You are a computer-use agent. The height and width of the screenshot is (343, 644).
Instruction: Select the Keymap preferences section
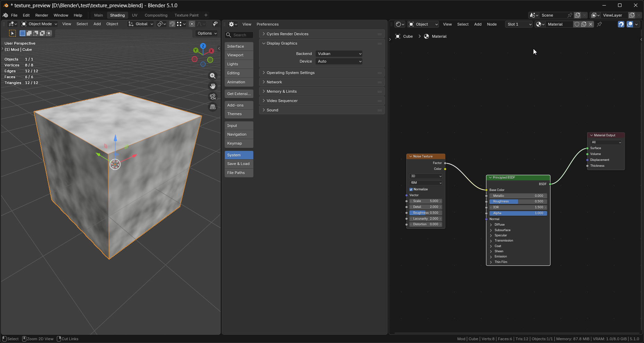pyautogui.click(x=239, y=143)
